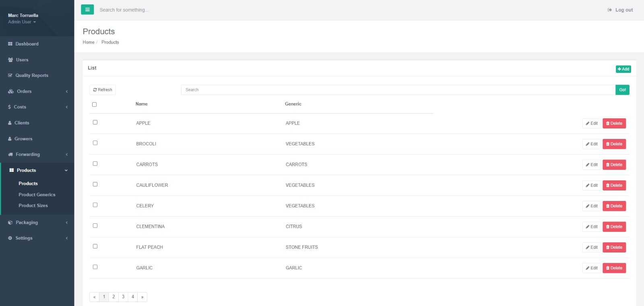Click the Name column header

point(142,104)
